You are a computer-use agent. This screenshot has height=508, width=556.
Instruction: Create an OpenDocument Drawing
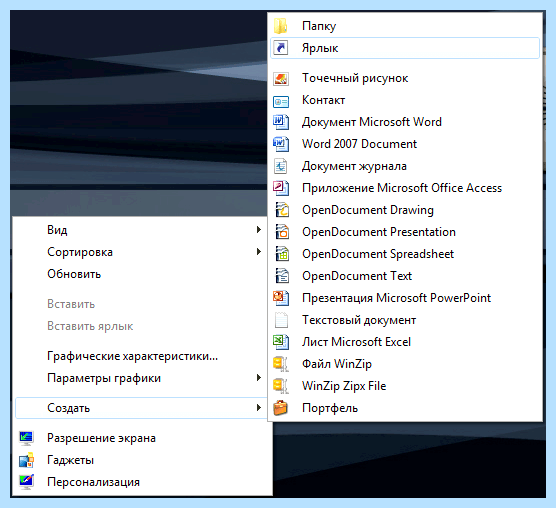[405, 210]
